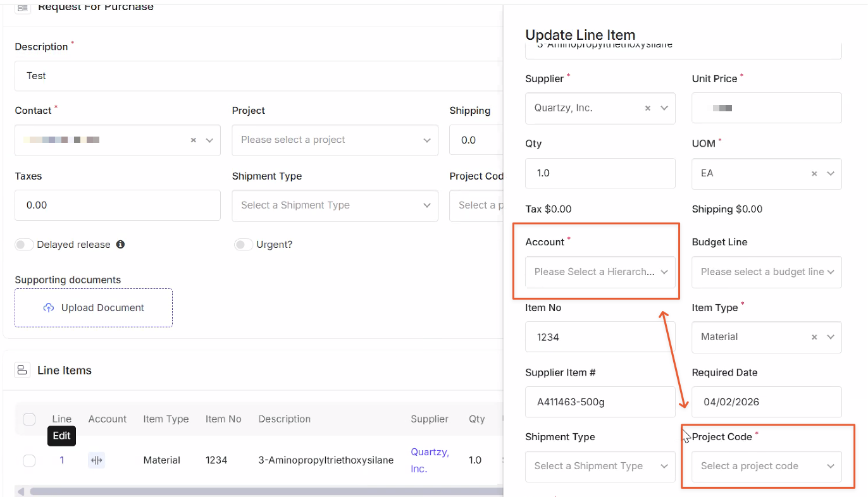Click the Shipping input field
Viewport: 868px width, 497px height.
click(x=476, y=140)
